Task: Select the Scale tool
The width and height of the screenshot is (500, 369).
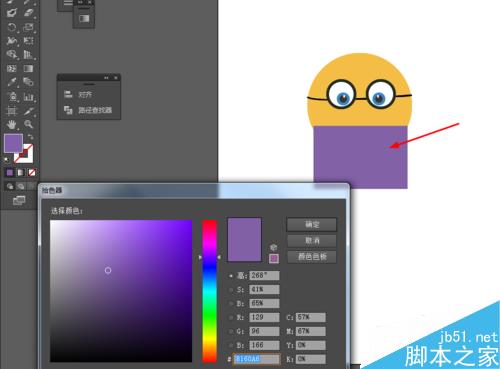Action: [29, 27]
